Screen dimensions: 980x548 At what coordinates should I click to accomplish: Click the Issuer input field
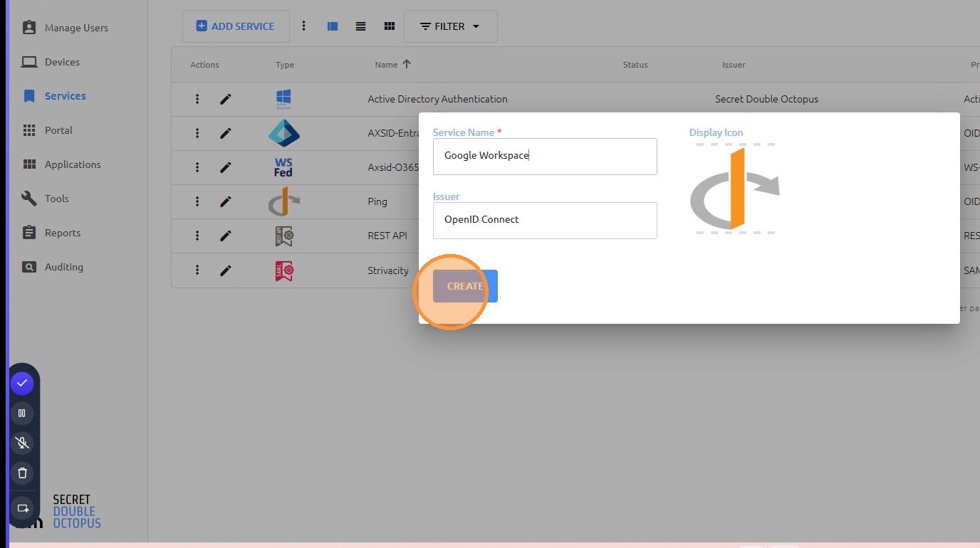coord(545,220)
